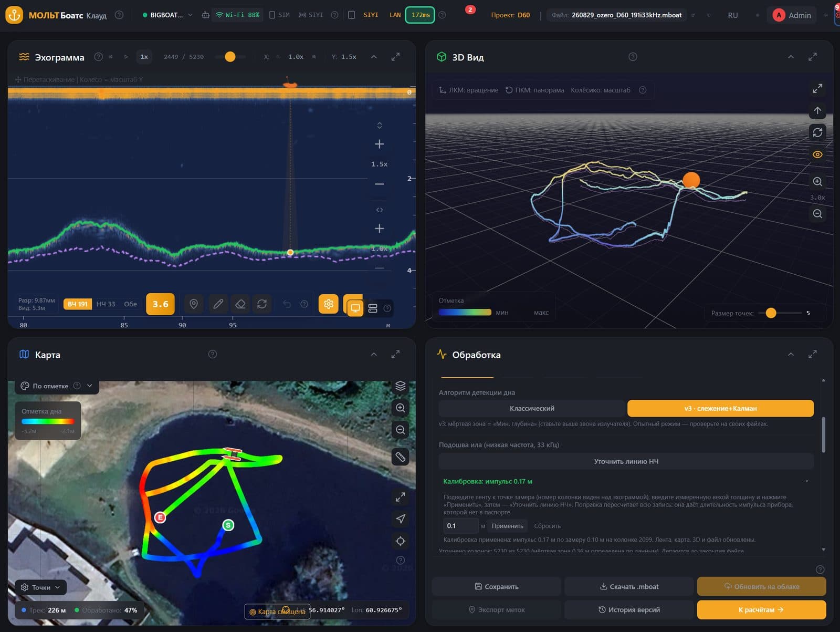Click Уточнить линию НЧ button
Image resolution: width=840 pixels, height=632 pixels.
626,462
